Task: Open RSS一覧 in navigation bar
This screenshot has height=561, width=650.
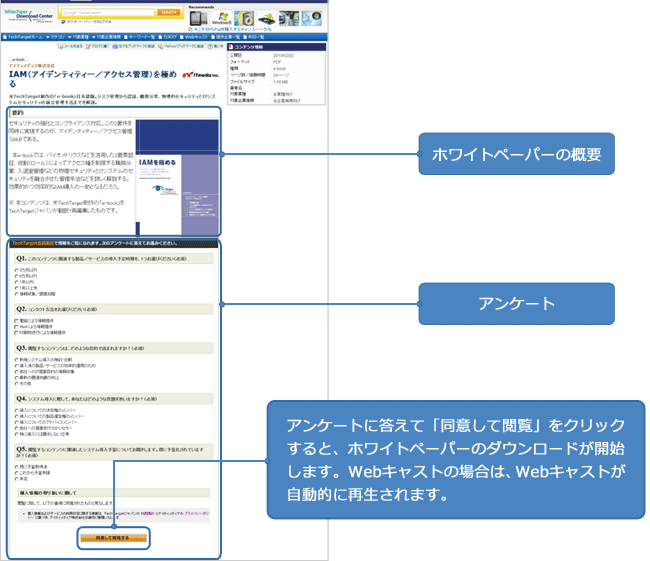Action: 254,37
